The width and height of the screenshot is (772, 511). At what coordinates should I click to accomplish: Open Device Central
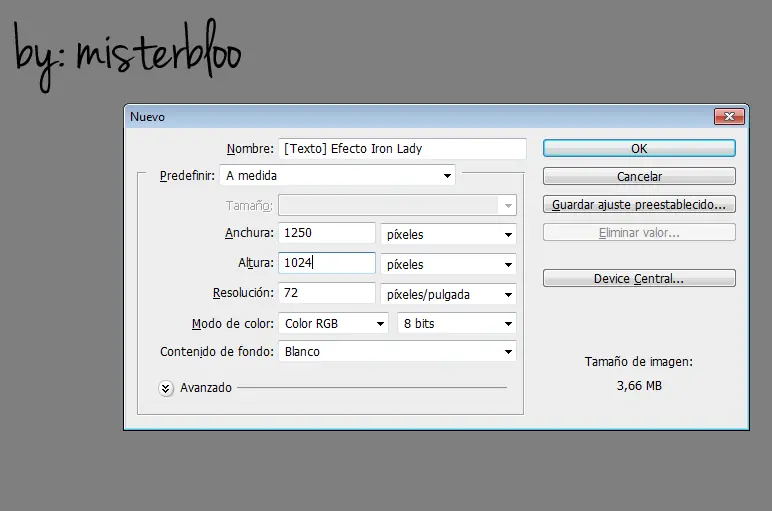click(x=639, y=278)
